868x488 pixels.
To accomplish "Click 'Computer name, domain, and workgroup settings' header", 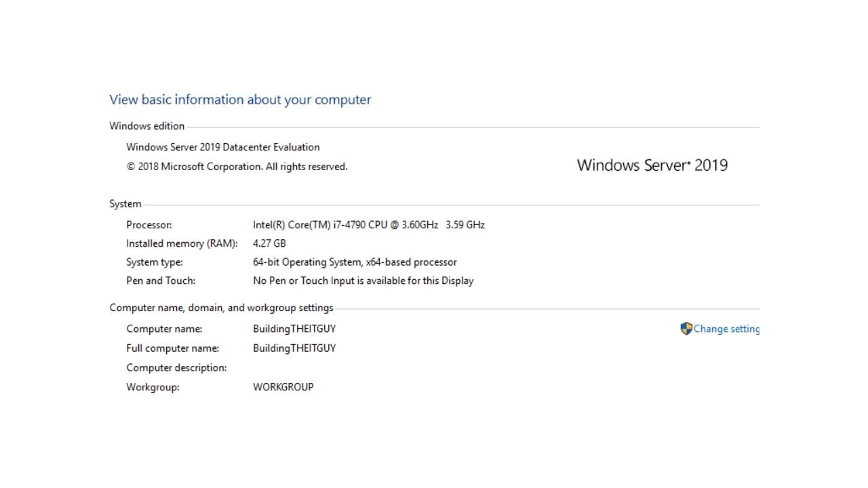I will [x=222, y=308].
